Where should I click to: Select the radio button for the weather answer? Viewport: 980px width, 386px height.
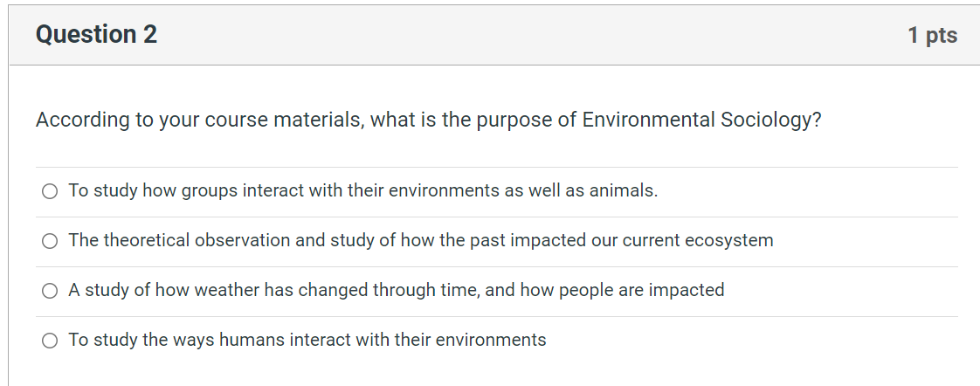tap(50, 290)
